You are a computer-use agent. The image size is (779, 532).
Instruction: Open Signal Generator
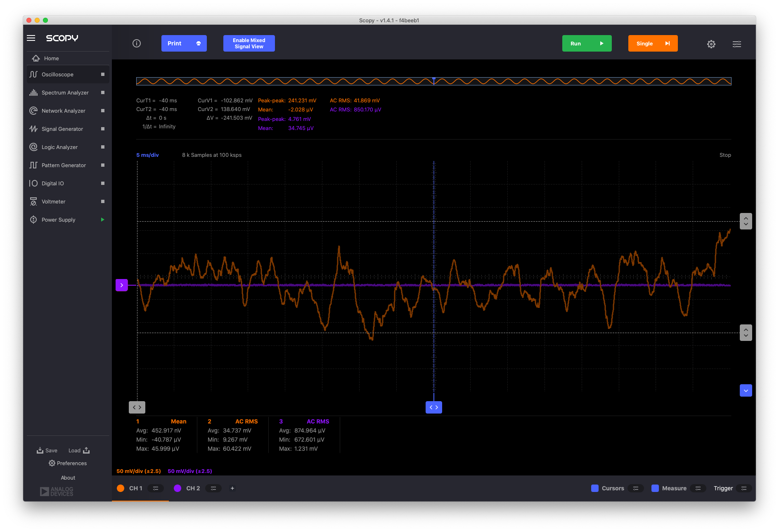coord(68,129)
